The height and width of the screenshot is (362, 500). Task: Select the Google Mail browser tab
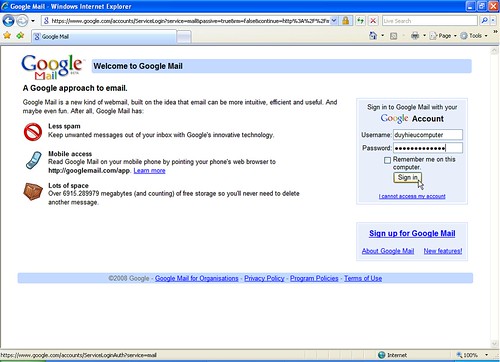(104, 37)
